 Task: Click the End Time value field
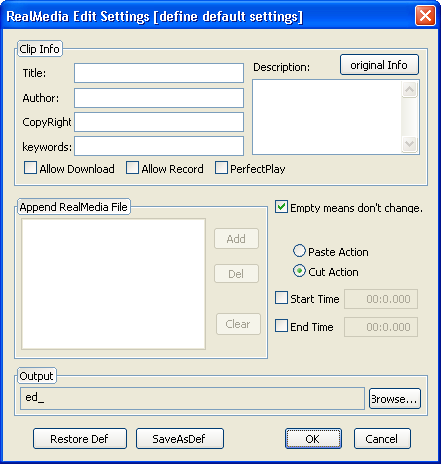pos(381,327)
